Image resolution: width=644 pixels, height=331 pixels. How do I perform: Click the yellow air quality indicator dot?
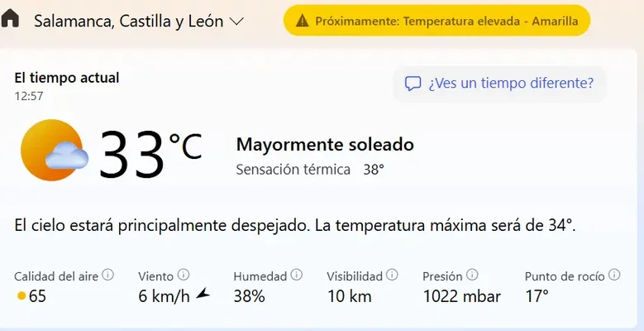21,295
